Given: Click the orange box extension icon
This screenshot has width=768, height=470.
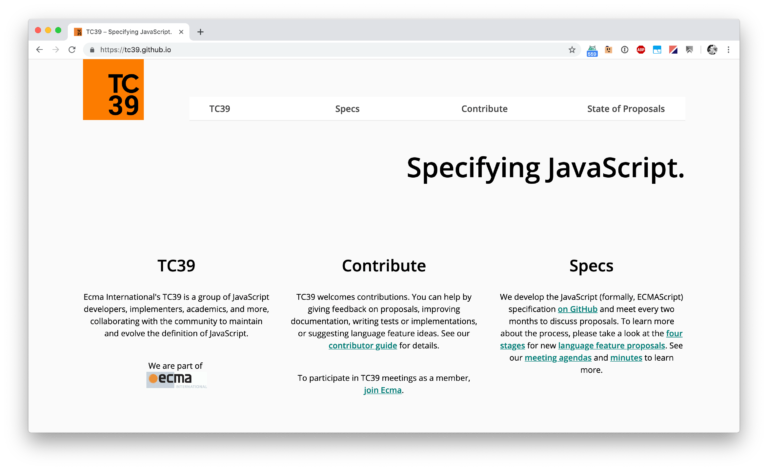Looking at the screenshot, I should (608, 49).
